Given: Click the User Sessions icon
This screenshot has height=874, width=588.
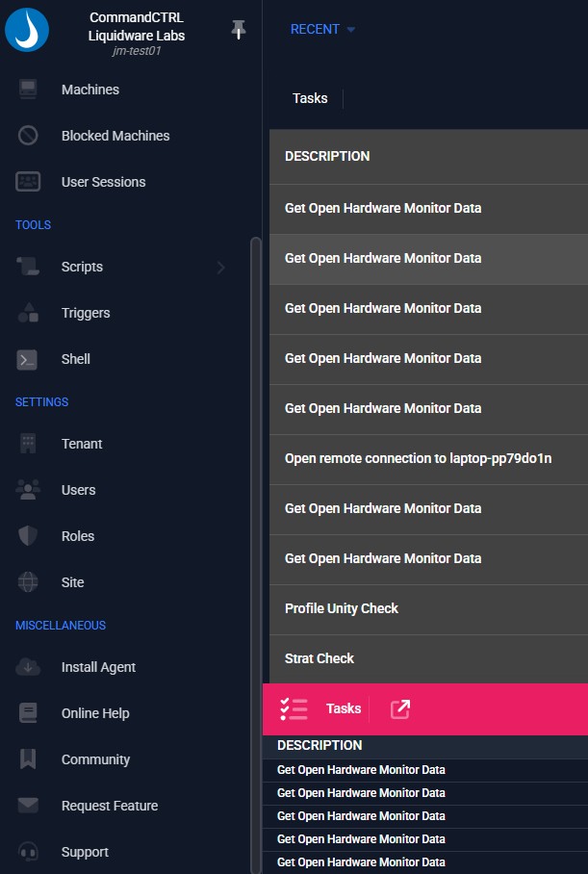Looking at the screenshot, I should 28,182.
